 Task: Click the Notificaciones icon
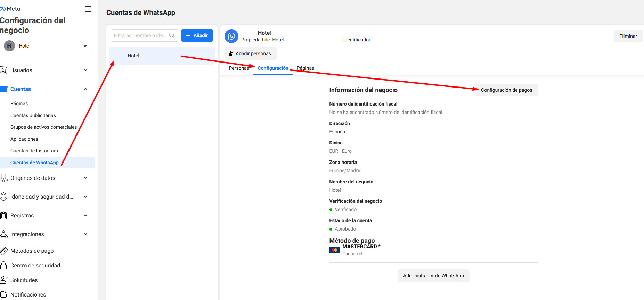(4, 294)
